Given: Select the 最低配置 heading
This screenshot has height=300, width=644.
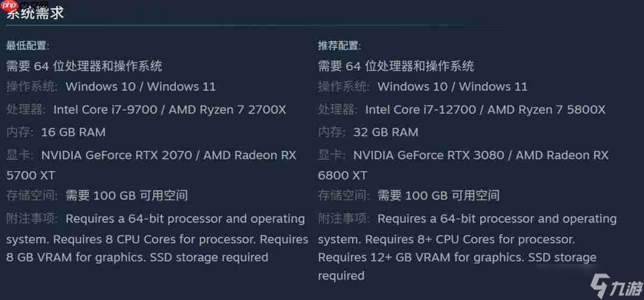Looking at the screenshot, I should point(27,45).
